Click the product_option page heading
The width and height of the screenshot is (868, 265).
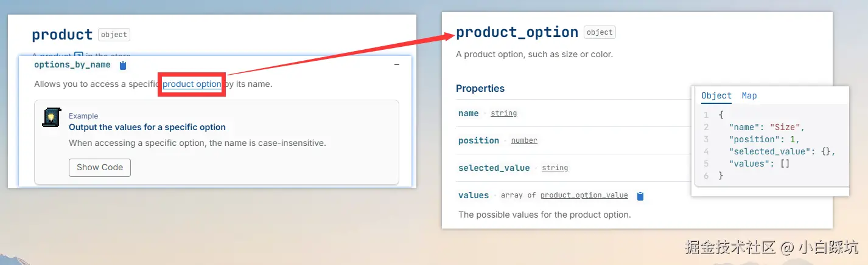(x=517, y=32)
